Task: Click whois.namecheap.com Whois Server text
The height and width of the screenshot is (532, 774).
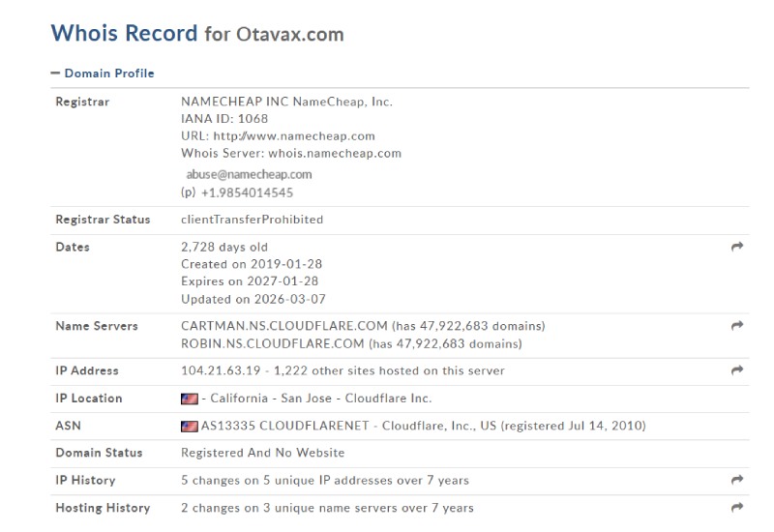Action: click(x=335, y=153)
